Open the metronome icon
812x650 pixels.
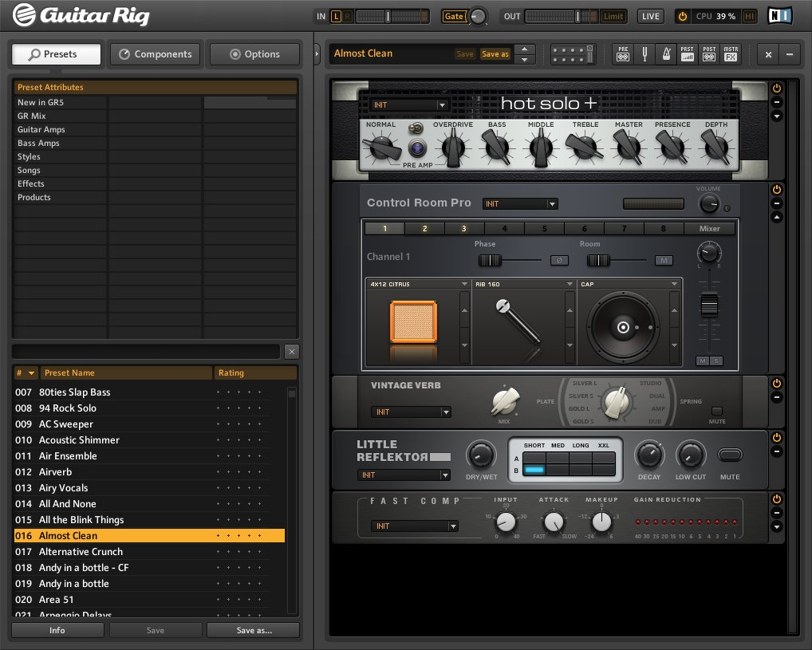click(x=666, y=53)
